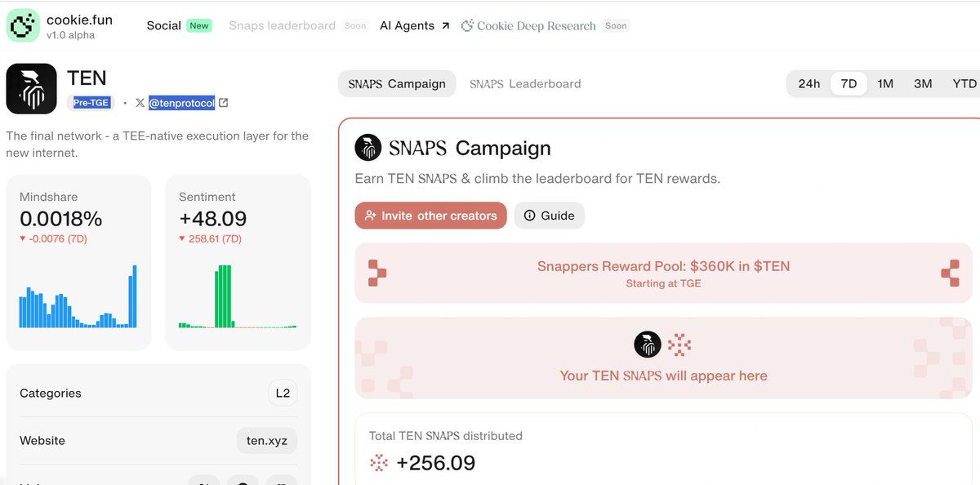
Task: Click the Mindshare bar chart
Action: coord(78,296)
